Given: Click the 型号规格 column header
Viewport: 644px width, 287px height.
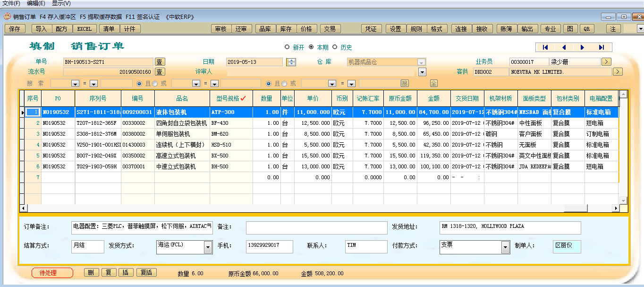Looking at the screenshot, I should (231, 98).
